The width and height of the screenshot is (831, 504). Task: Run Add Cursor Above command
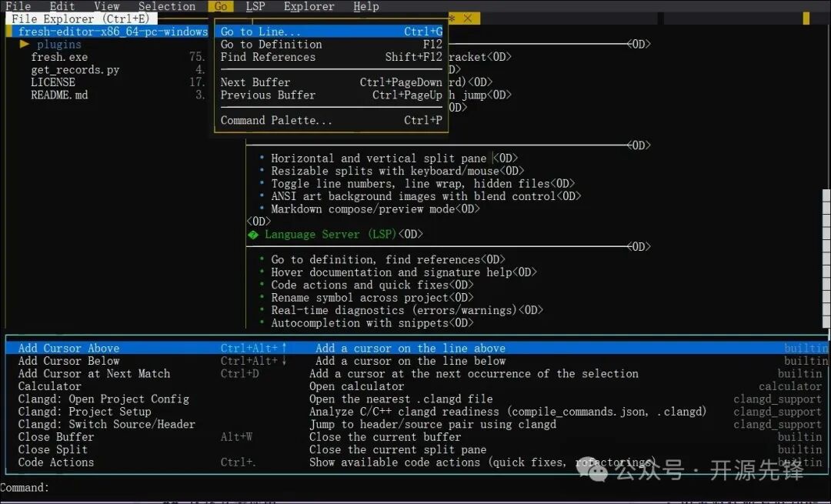pyautogui.click(x=416, y=349)
